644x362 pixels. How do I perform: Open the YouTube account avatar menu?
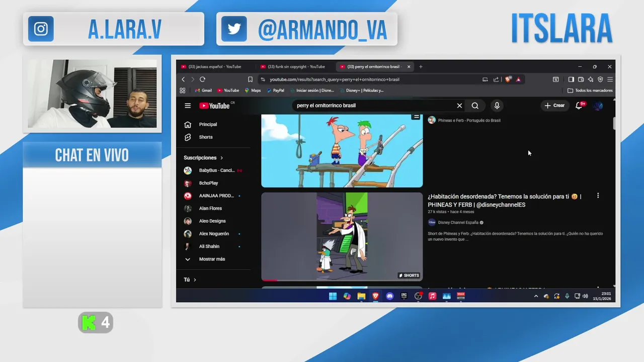[x=598, y=106]
